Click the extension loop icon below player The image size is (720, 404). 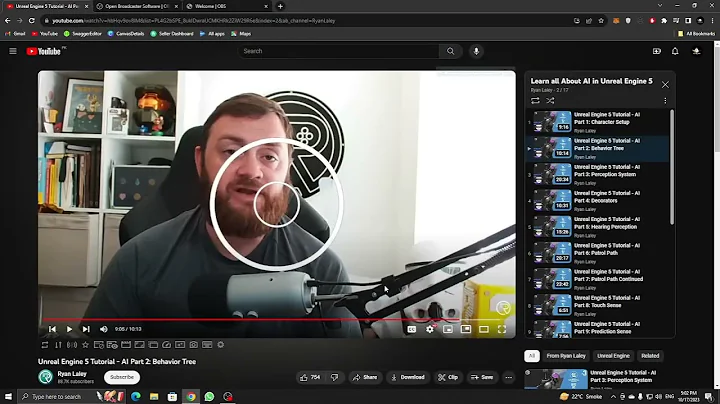click(45, 344)
